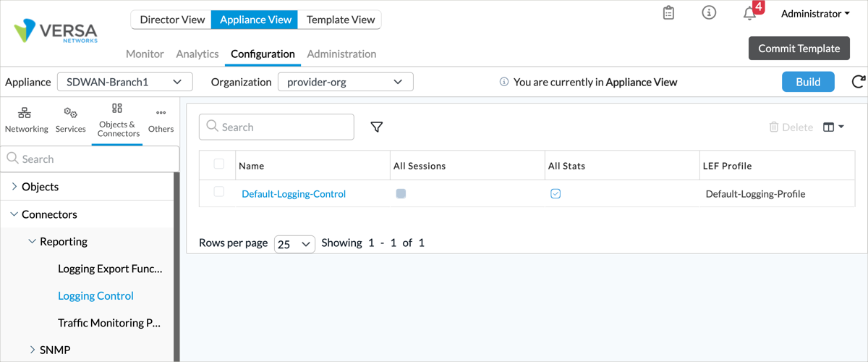868x362 pixels.
Task: Toggle All Stats checkbox for Default-Logging-Control
Action: (556, 194)
